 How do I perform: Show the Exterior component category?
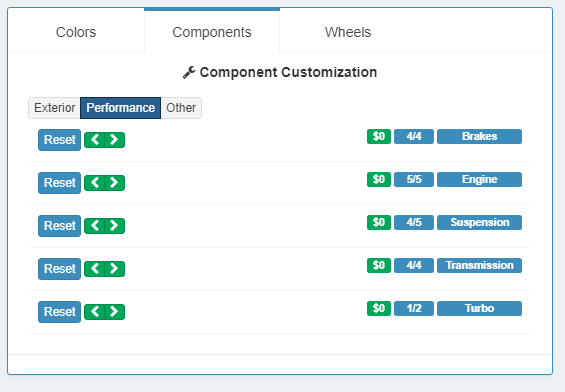(x=54, y=108)
